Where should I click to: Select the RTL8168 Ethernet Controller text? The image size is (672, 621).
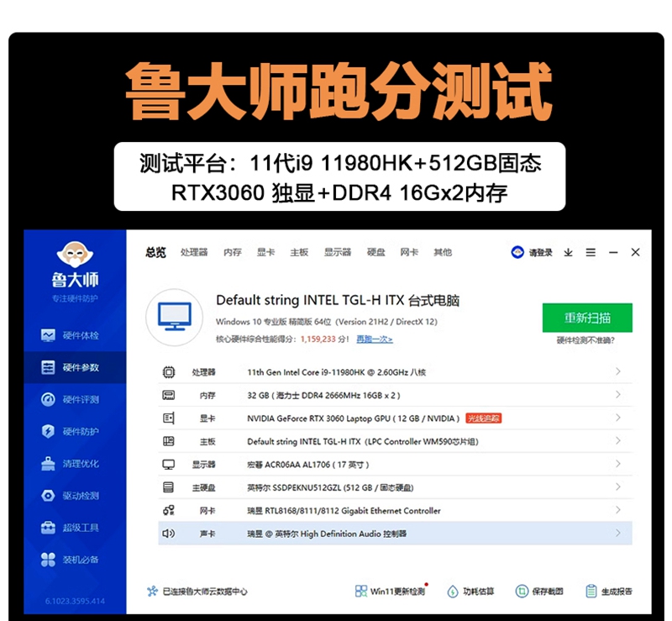pyautogui.click(x=344, y=511)
